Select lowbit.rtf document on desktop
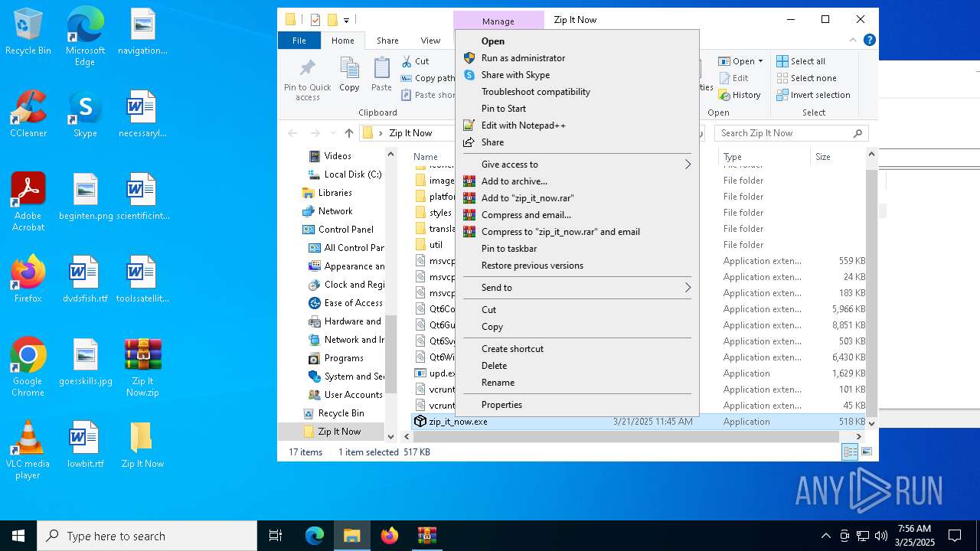Image resolution: width=980 pixels, height=551 pixels. [85, 445]
